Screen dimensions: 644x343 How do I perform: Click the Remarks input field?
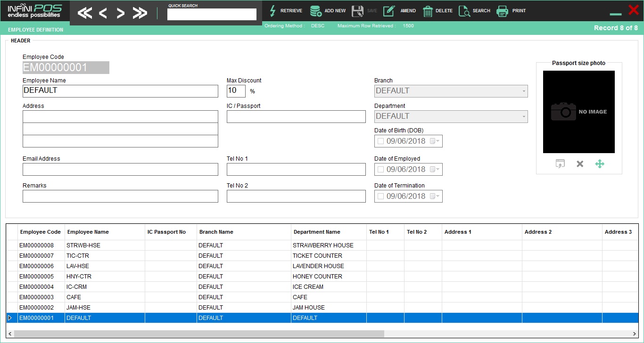(x=120, y=196)
